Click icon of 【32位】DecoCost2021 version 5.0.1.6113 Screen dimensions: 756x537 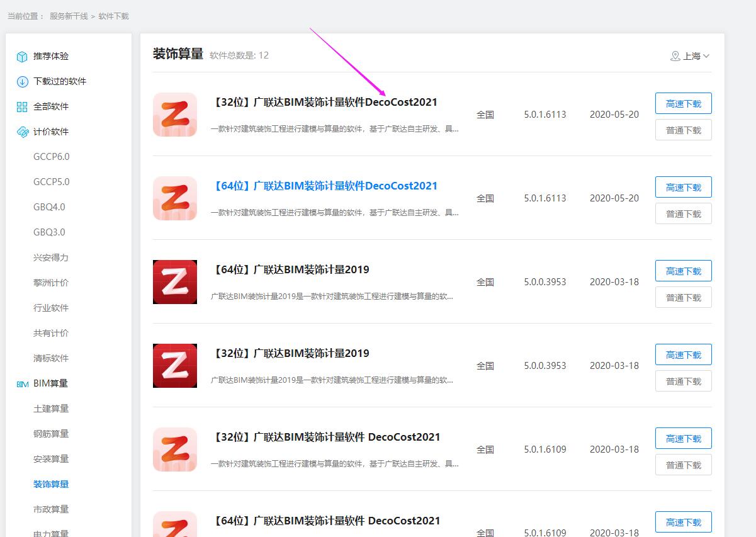175,115
